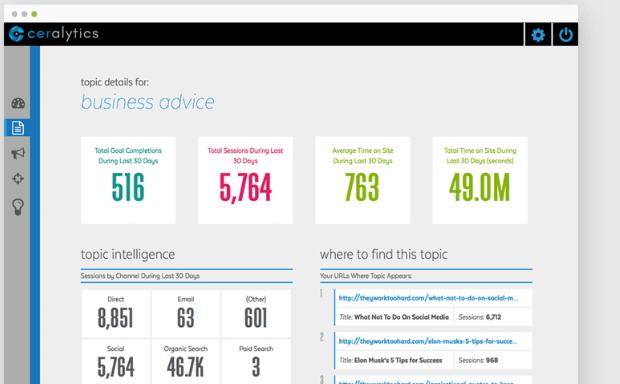Viewport: 620px width, 384px height.
Task: Click title What Not To Do On Social Media
Action: (x=401, y=317)
